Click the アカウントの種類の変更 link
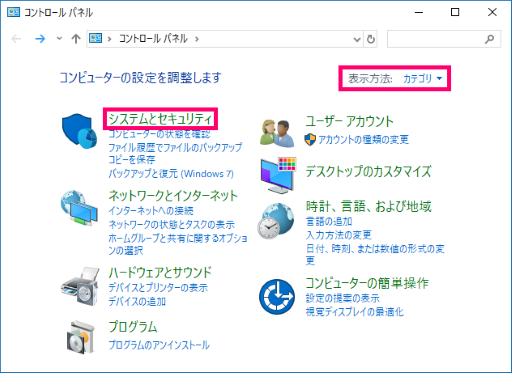The height and width of the screenshot is (373, 512). (x=363, y=139)
